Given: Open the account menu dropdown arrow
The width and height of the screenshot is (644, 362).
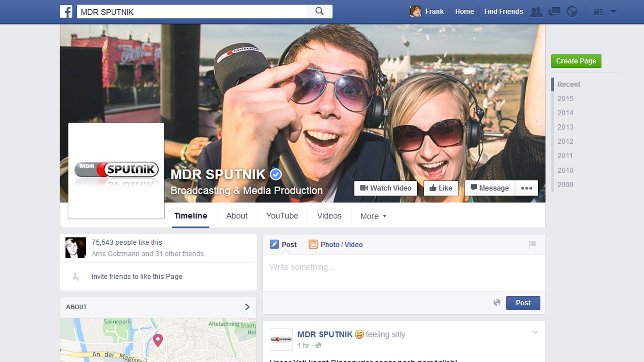Looking at the screenshot, I should (x=613, y=12).
